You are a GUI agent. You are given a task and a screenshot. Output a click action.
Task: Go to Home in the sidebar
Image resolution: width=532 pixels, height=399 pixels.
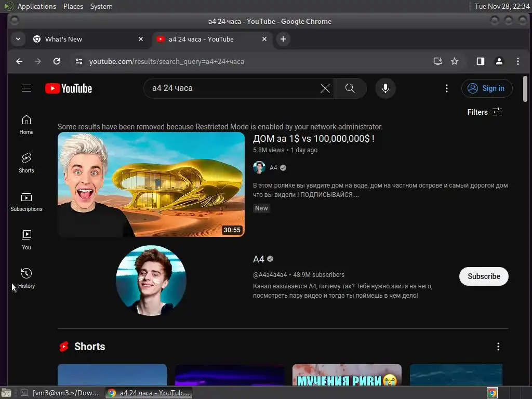click(x=26, y=125)
